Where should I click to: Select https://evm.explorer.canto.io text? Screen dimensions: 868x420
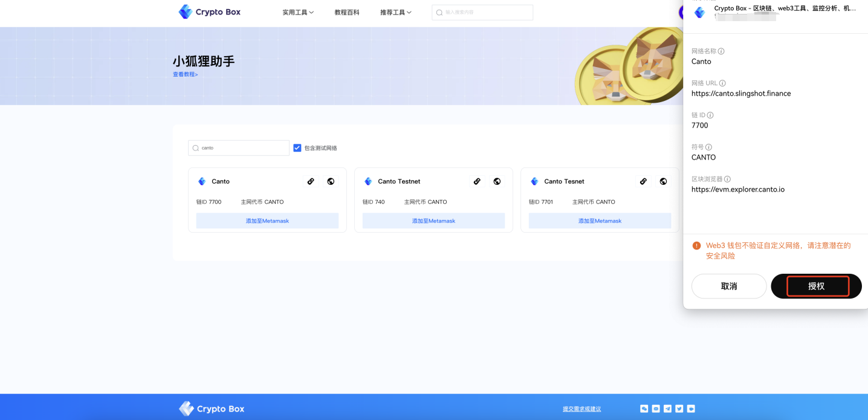pyautogui.click(x=738, y=190)
